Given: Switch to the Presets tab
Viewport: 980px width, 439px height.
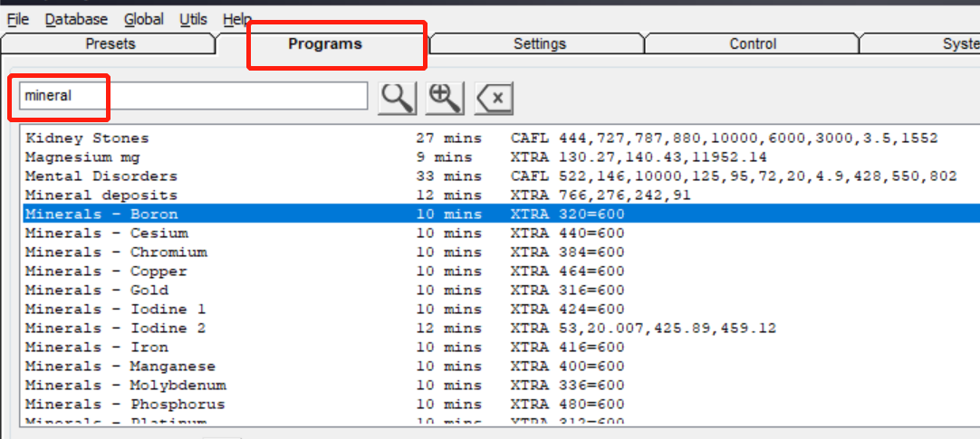Looking at the screenshot, I should click(110, 43).
